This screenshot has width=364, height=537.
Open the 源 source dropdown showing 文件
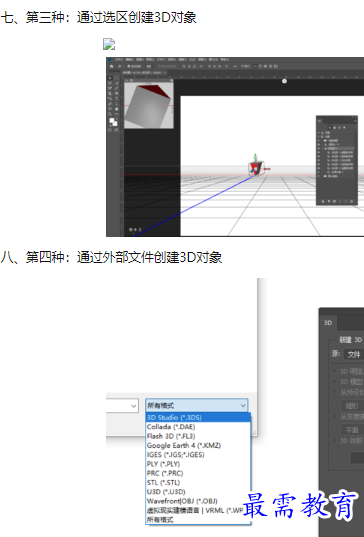(x=354, y=354)
